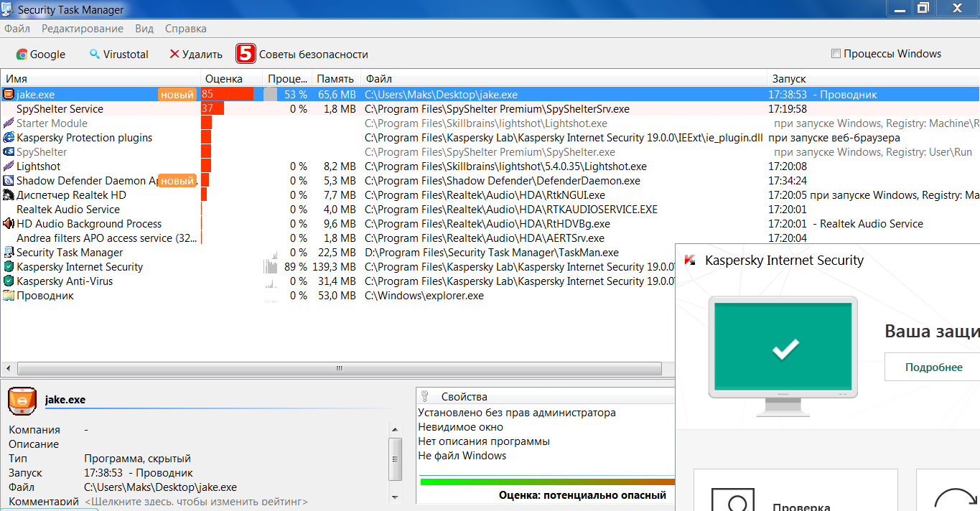The width and height of the screenshot is (980, 511).
Task: Click the новый badge on Shadow Defender row
Action: pyautogui.click(x=177, y=181)
